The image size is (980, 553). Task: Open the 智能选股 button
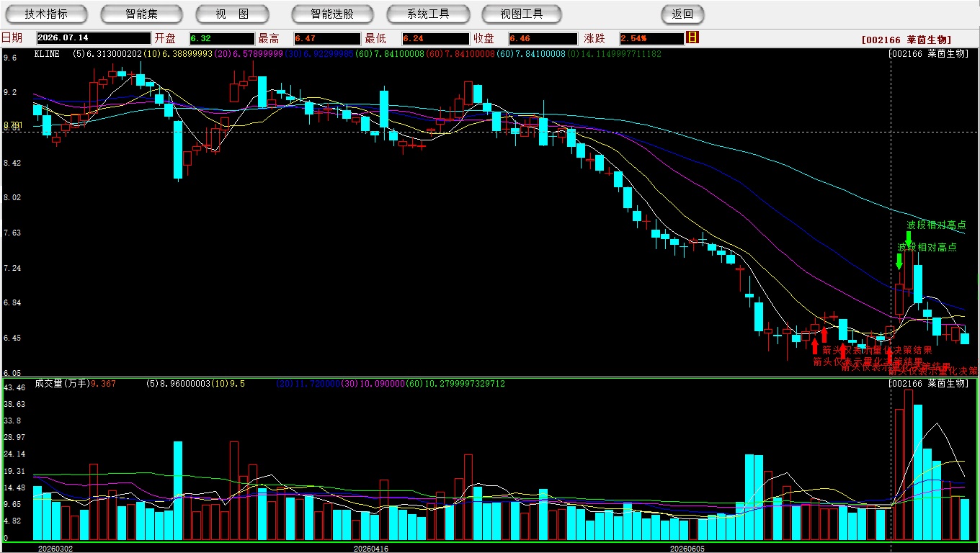coord(332,14)
